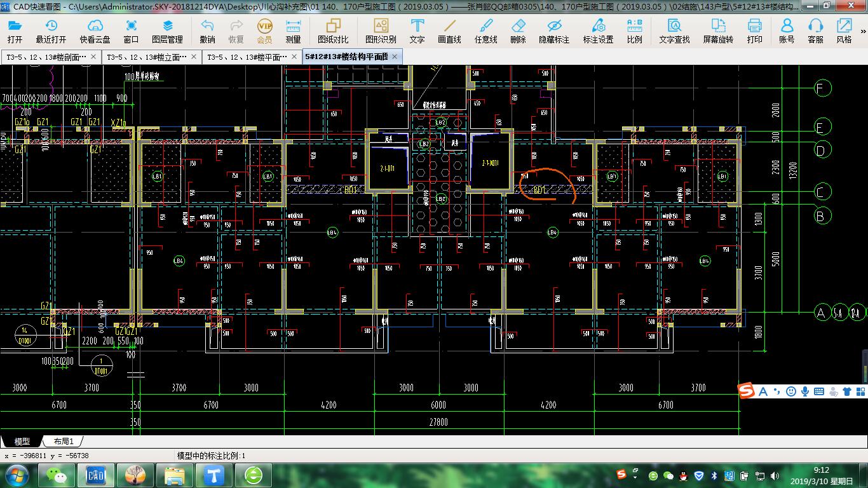Redo action with 恢复 arrow
868x488 pixels.
point(236,30)
